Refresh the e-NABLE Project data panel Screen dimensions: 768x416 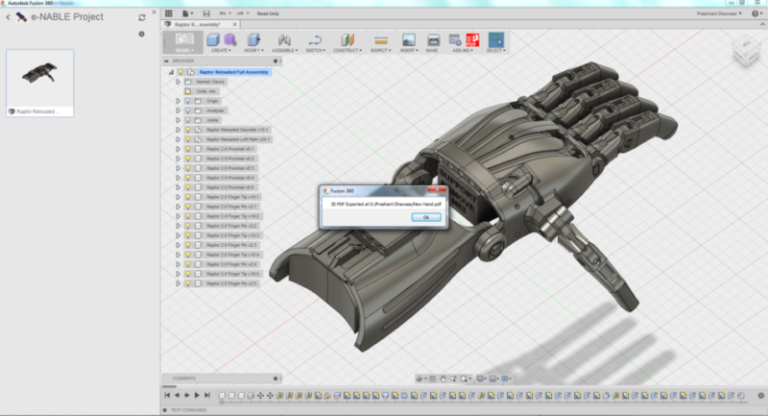142,18
